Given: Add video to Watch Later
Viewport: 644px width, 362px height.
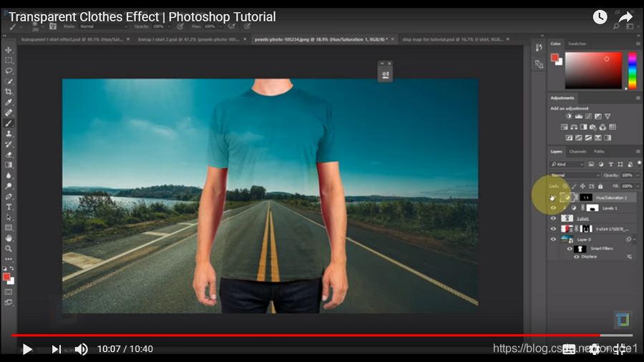Looking at the screenshot, I should click(x=600, y=17).
